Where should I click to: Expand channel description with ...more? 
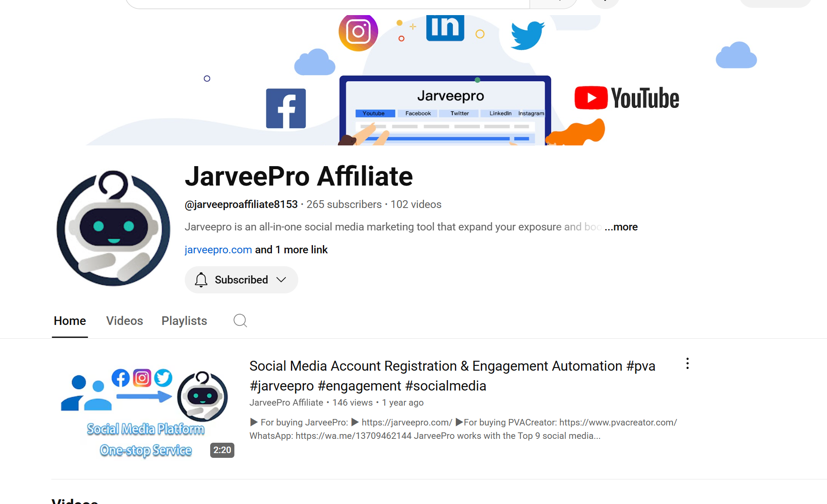click(621, 227)
